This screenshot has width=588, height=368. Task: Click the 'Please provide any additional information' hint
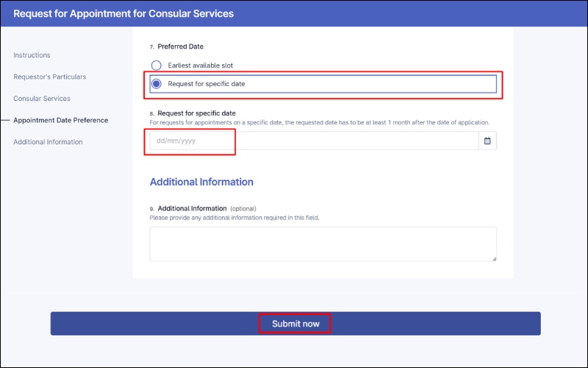[x=234, y=217]
